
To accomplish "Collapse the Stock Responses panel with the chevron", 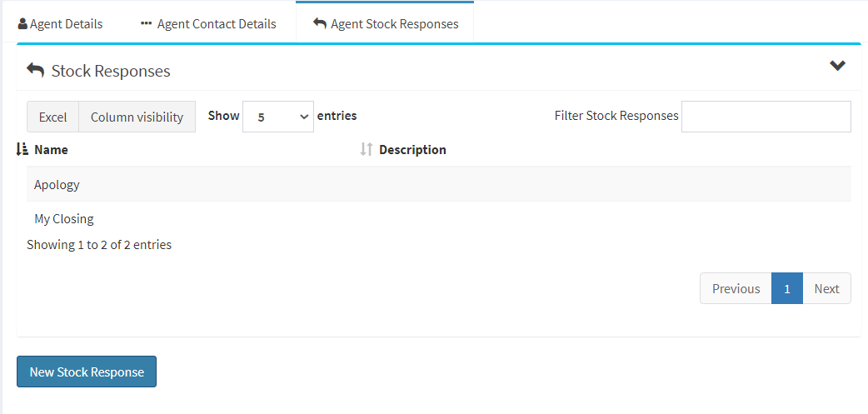I will click(837, 65).
